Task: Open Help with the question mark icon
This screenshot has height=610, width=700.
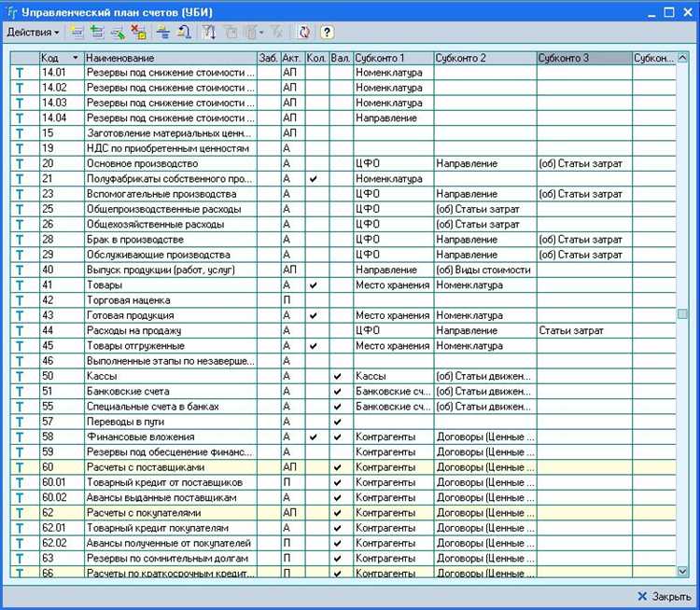Action: coord(327,32)
